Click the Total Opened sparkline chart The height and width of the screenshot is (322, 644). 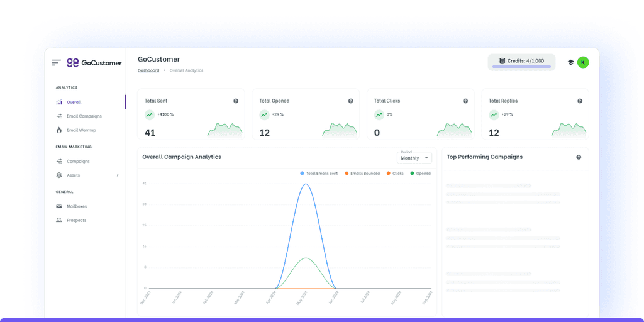pos(339,130)
